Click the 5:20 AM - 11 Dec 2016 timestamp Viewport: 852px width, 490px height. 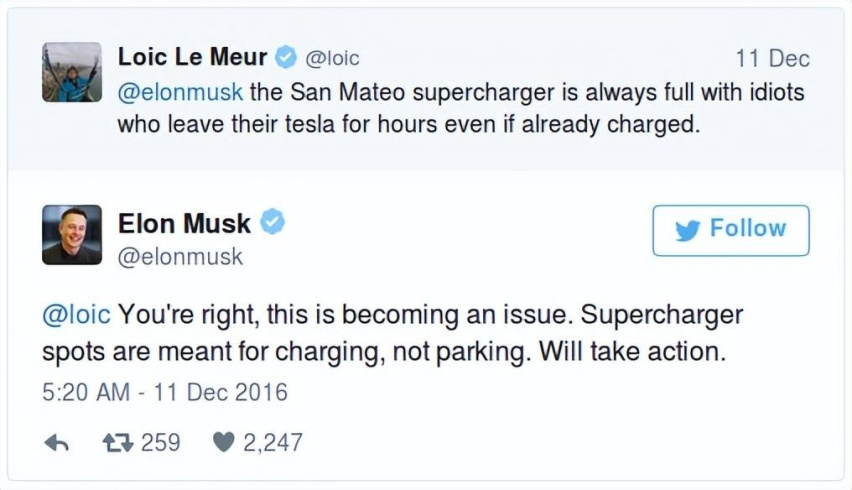(165, 392)
